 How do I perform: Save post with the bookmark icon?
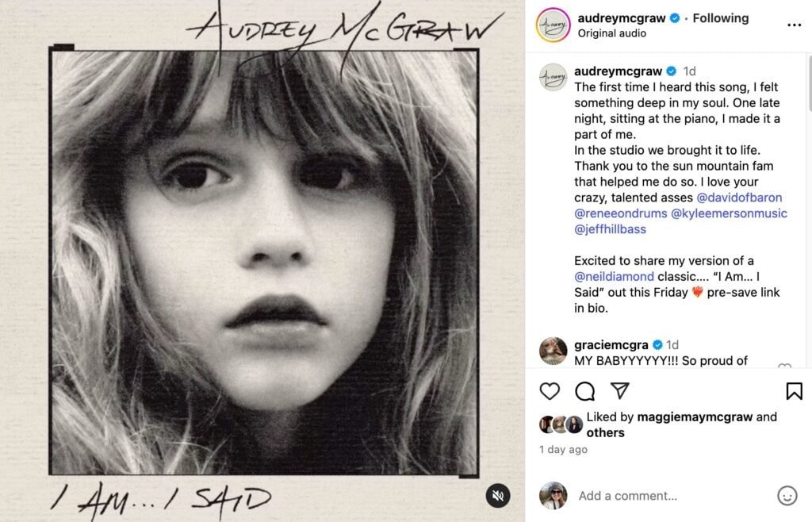[x=794, y=391]
